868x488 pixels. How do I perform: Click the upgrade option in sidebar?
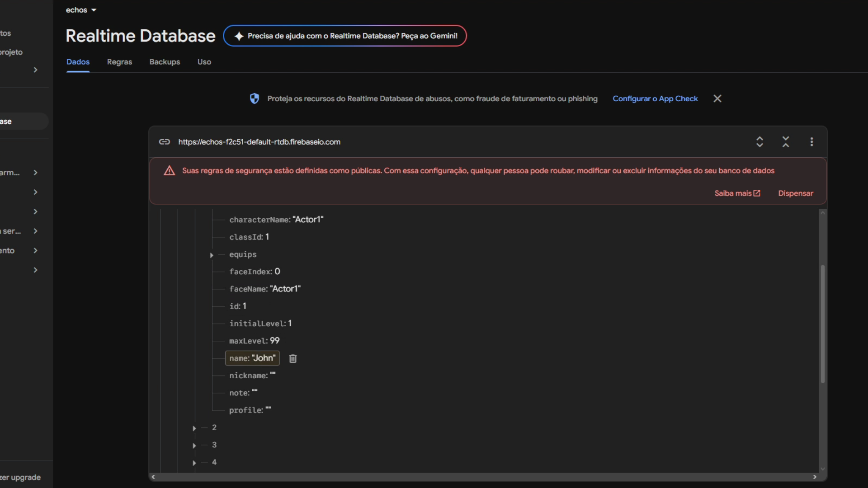pos(20,477)
